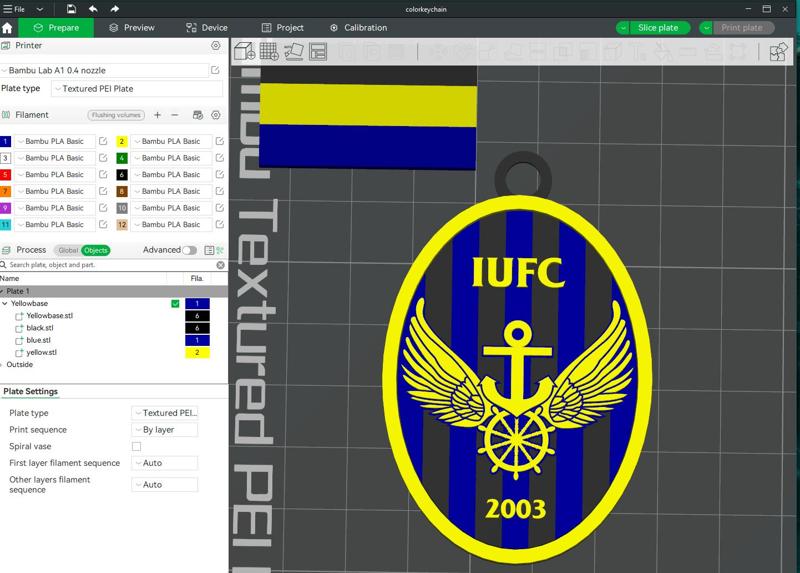This screenshot has width=800, height=573.
Task: Select yellow.stl part
Action: (x=41, y=353)
